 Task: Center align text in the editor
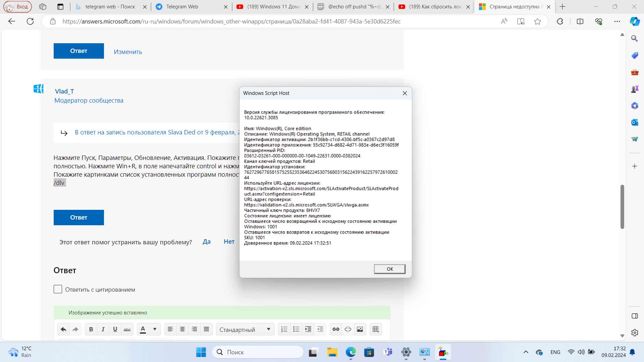pos(182,329)
